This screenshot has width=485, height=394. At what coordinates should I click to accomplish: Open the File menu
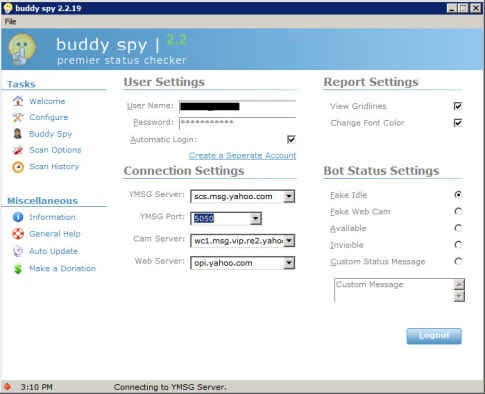tap(10, 21)
